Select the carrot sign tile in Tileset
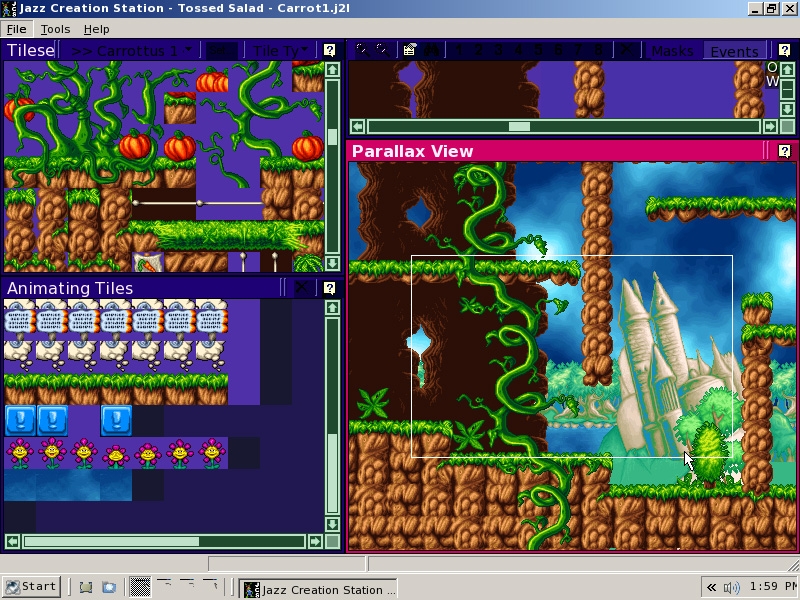 pyautogui.click(x=148, y=262)
